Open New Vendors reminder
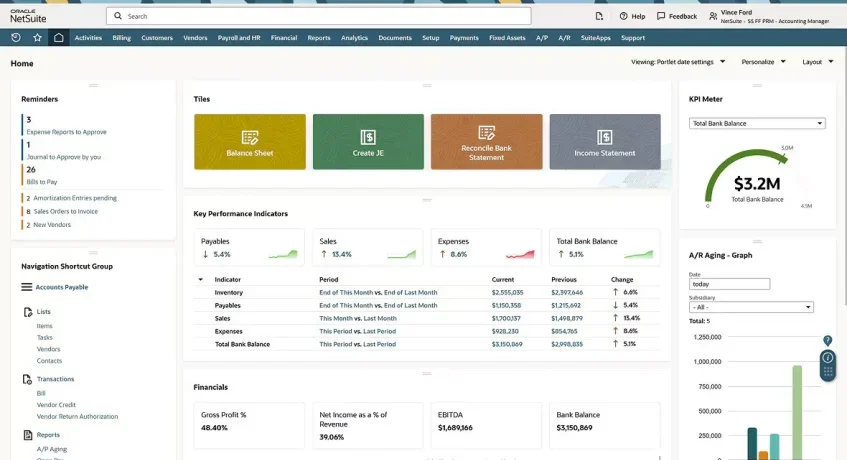Screen dimensions: 847x460 pos(52,225)
